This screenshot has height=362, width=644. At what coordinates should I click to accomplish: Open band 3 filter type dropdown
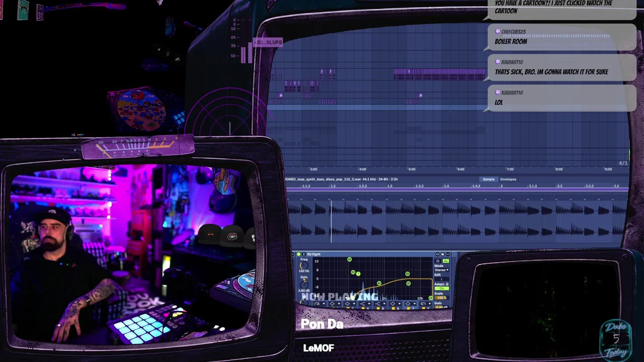coord(350,304)
